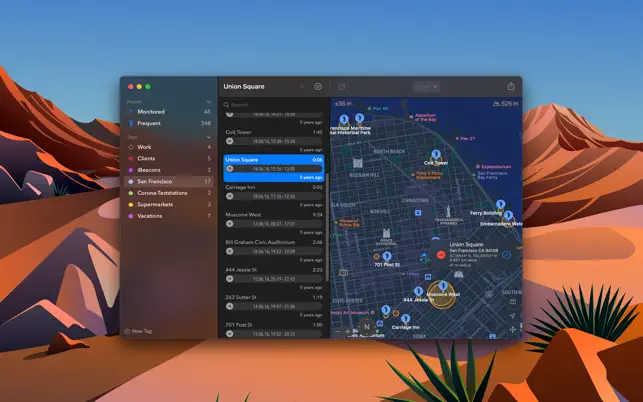The width and height of the screenshot is (643, 402).
Task: Select the Monitored places item
Action: pos(169,112)
